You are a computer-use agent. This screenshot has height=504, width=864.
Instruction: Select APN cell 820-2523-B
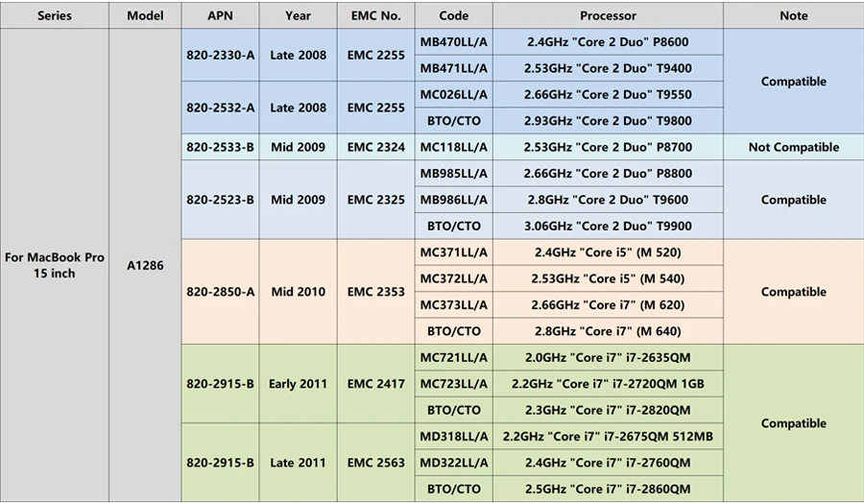point(220,200)
